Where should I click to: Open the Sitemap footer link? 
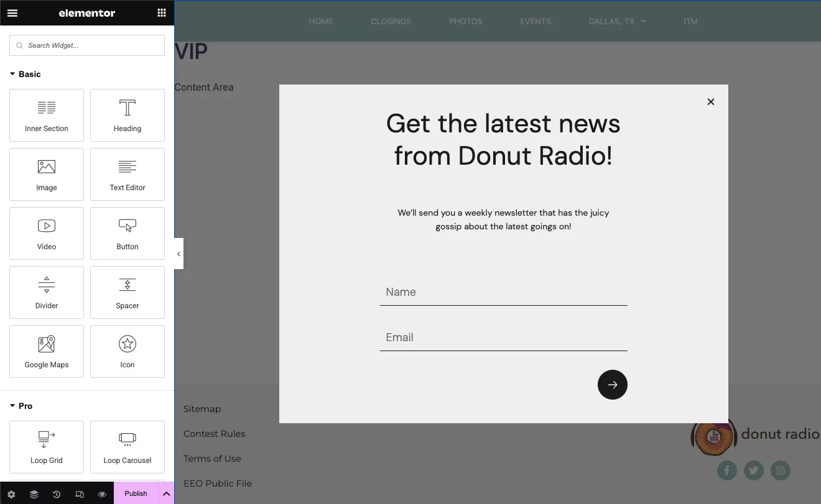[x=202, y=409]
